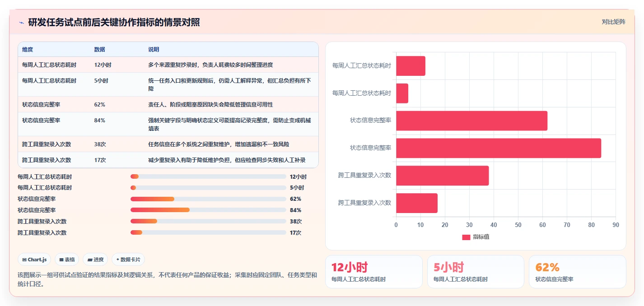The width and height of the screenshot is (644, 306).
Task: Click the progress bar labeled 17次
Action: pos(208,233)
